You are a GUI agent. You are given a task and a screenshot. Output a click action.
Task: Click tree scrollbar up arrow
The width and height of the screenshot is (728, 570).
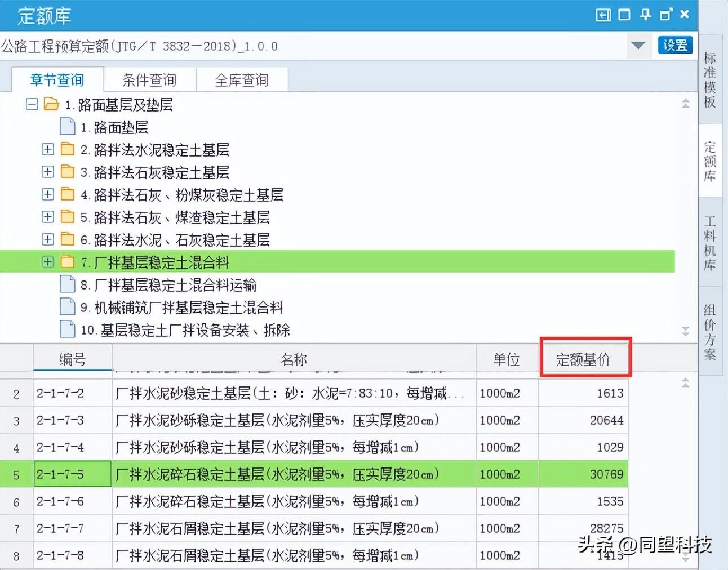[x=685, y=103]
